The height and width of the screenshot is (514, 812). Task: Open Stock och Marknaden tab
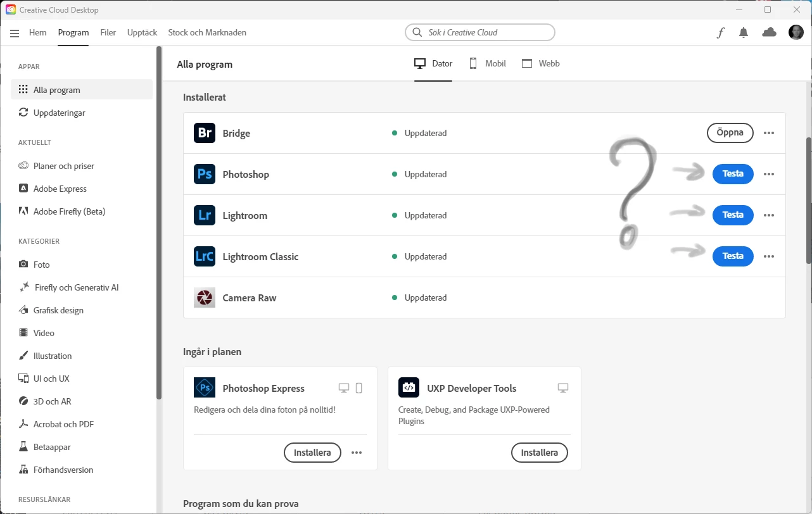click(207, 32)
